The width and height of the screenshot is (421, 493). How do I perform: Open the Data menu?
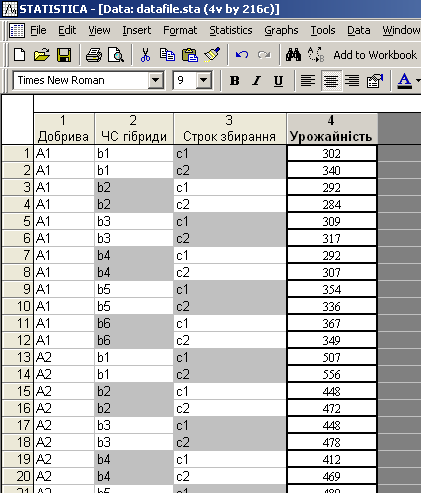359,30
